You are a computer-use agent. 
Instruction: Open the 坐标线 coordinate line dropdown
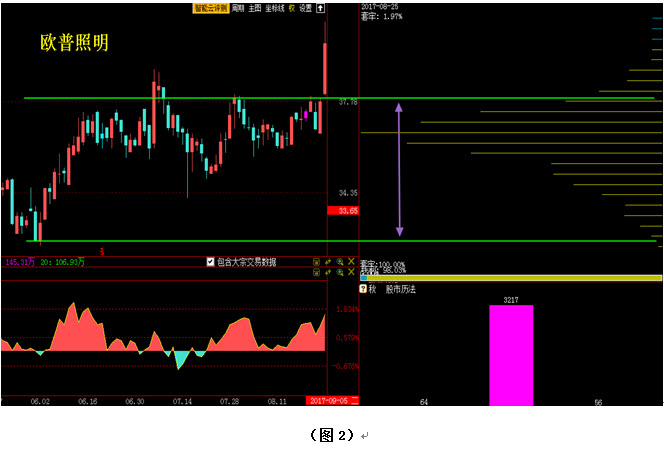[x=273, y=7]
